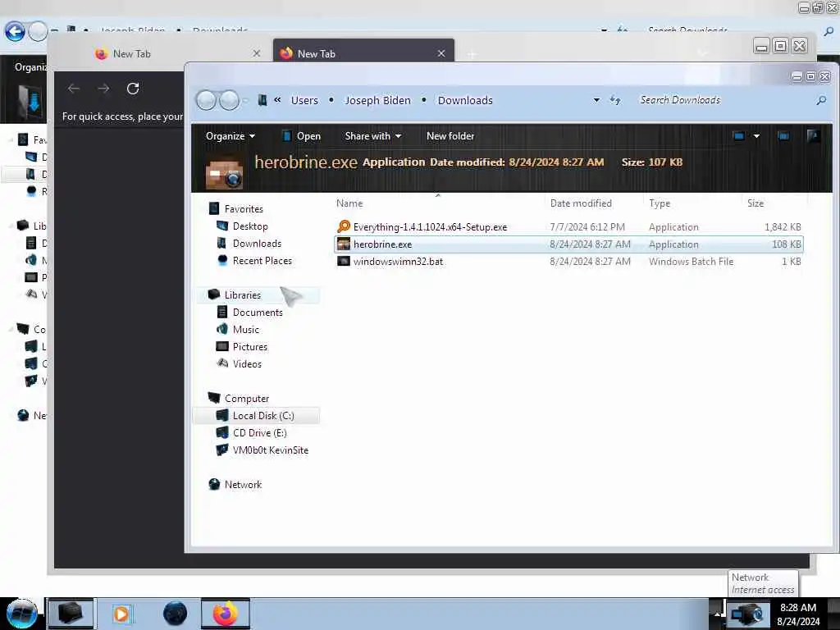Viewport: 840px width, 630px height.
Task: Open the address bar history dropdown
Action: 596,100
